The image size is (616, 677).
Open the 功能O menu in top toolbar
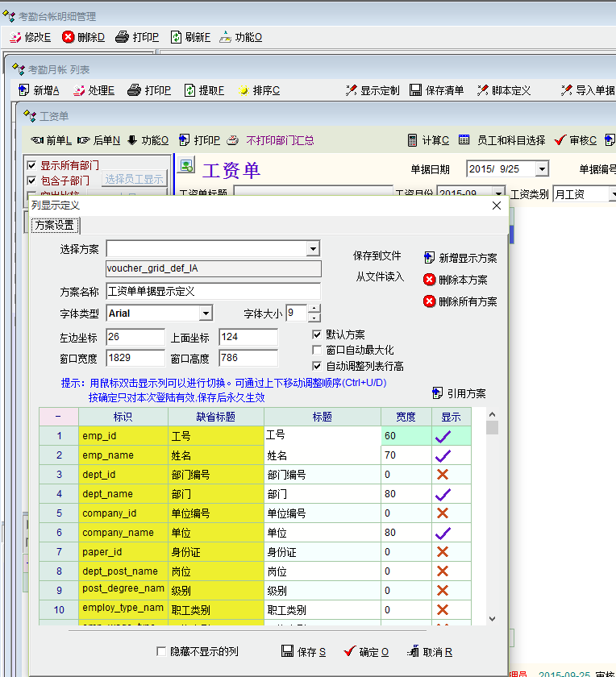click(240, 37)
